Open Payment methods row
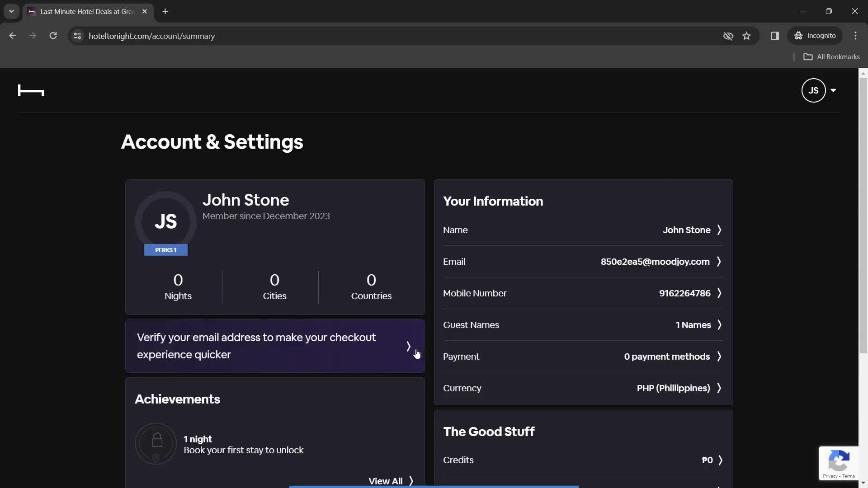The image size is (868, 488). [x=583, y=357]
